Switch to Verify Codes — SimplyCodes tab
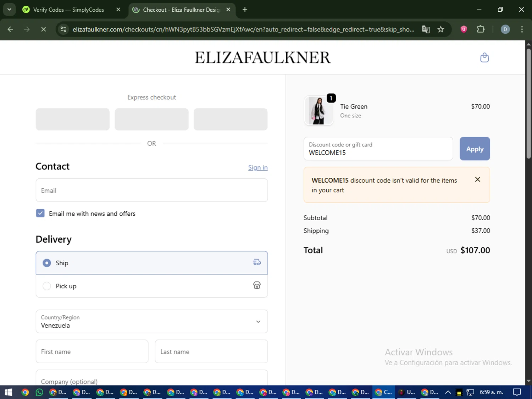The width and height of the screenshot is (532, 399). pos(68,10)
